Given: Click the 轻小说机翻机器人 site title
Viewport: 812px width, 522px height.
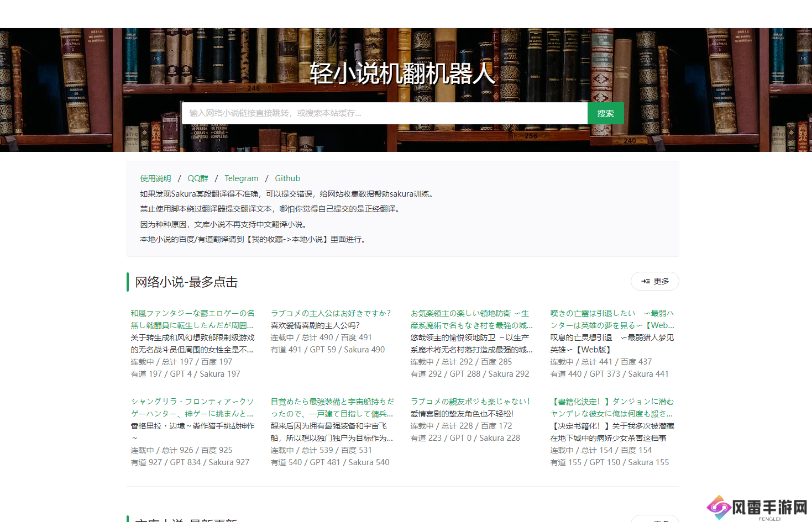Looking at the screenshot, I should pyautogui.click(x=402, y=74).
